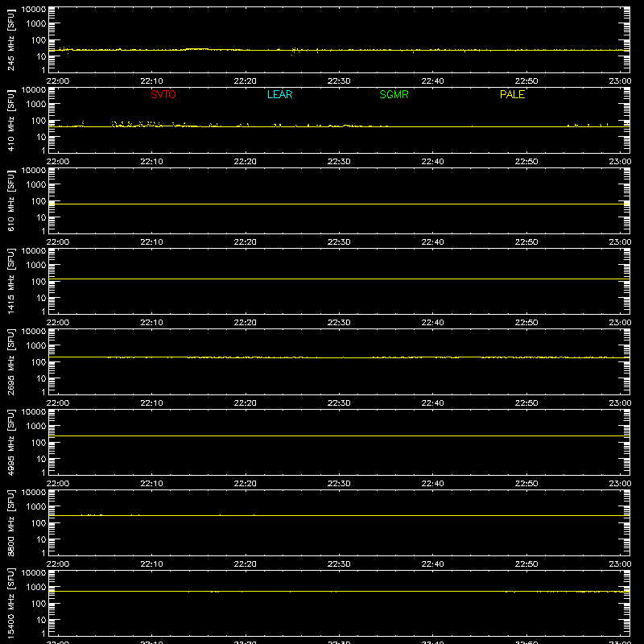This screenshot has width=644, height=644.
Task: Click the 100 value on the 8800 MHz axis
Action: (39, 523)
